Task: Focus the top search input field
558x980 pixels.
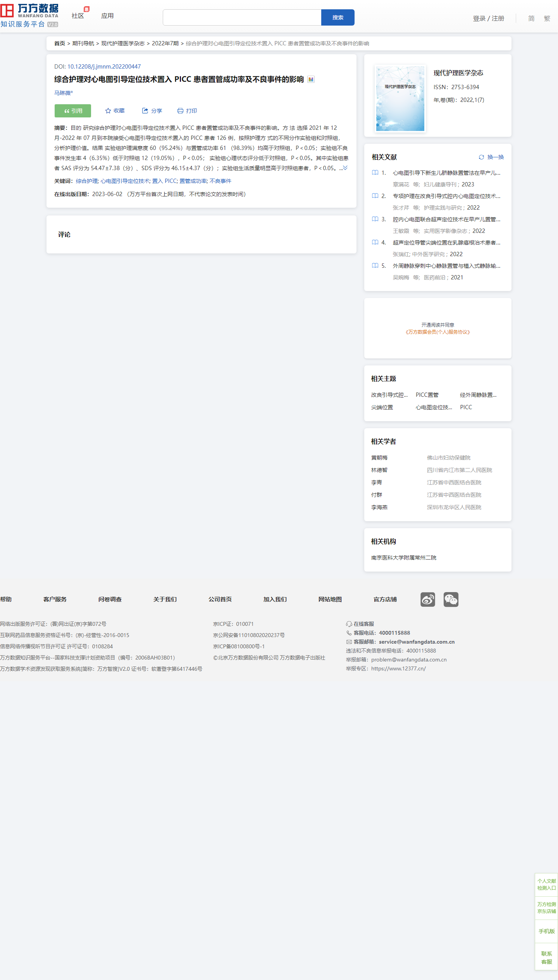Action: [x=242, y=17]
